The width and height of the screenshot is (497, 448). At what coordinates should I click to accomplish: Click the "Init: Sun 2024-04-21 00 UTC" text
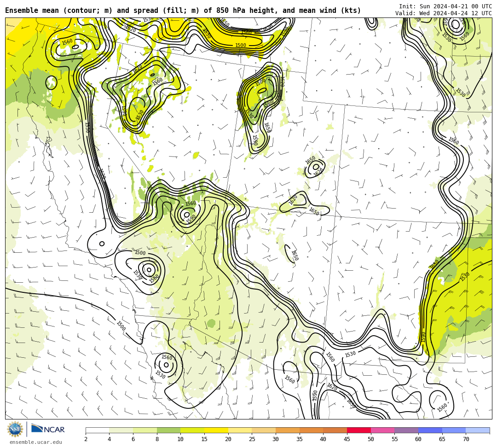[445, 6]
